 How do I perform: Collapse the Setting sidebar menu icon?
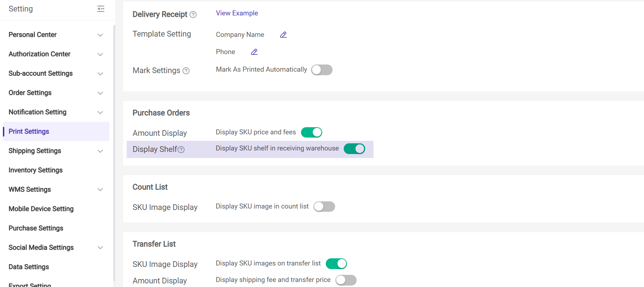tap(101, 9)
